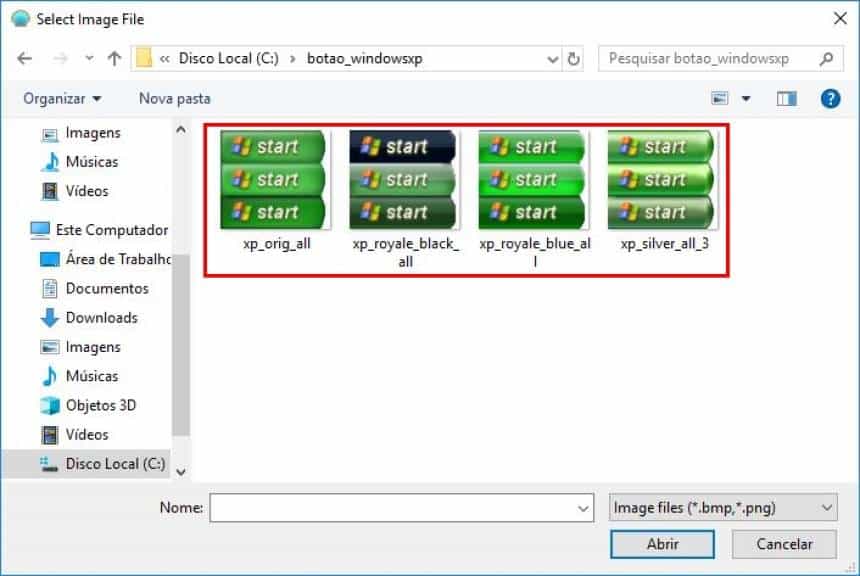Click the navigation pane scrollbar thumb
The height and width of the screenshot is (576, 860).
(x=181, y=346)
